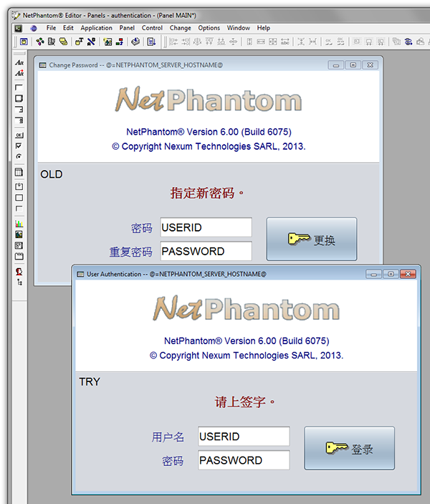Viewport: 430px width, 504px height.
Task: Open the Change menu
Action: pos(181,28)
